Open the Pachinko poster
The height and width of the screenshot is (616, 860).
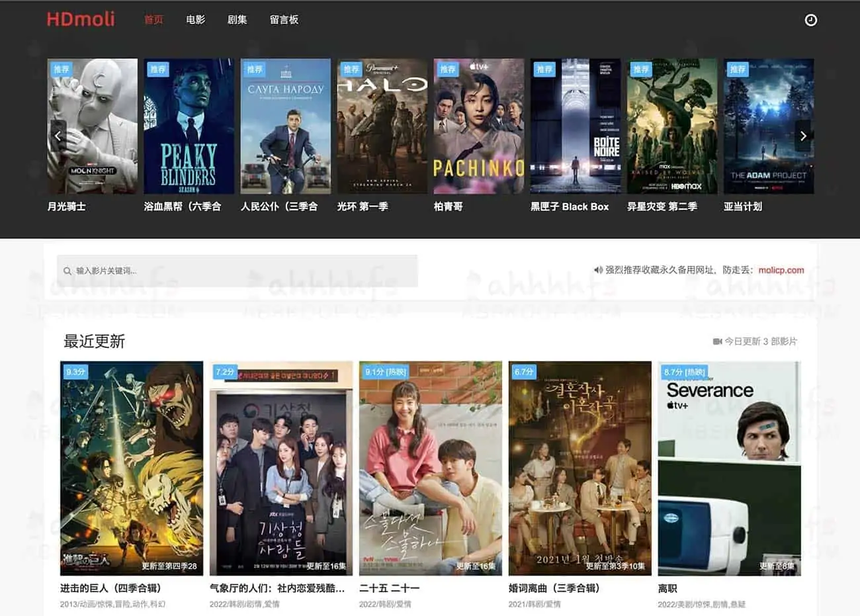[x=479, y=126]
